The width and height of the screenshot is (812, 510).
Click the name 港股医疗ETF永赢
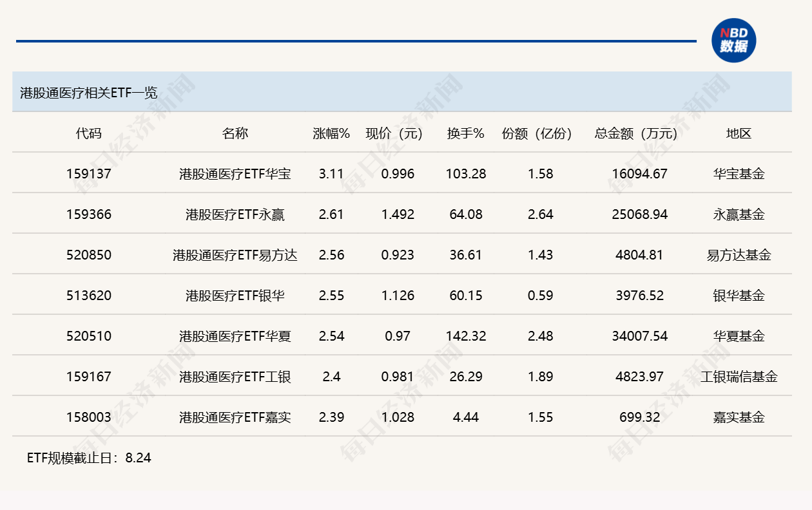tap(235, 214)
